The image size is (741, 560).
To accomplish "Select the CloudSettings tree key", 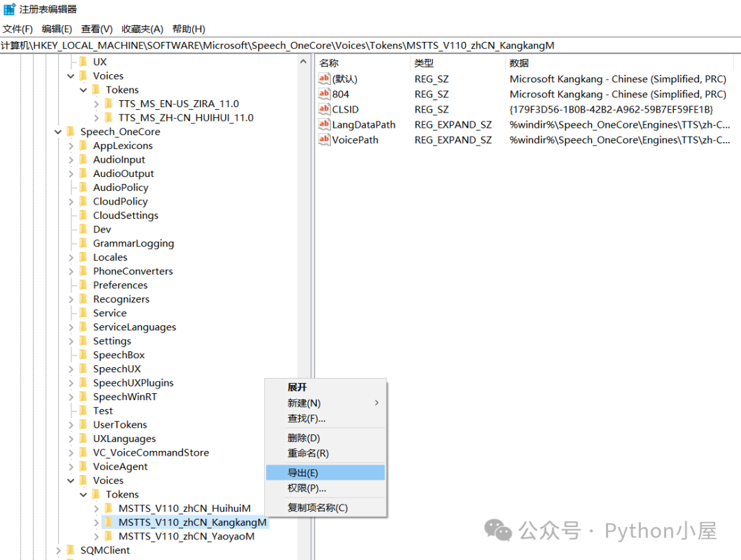I will tap(126, 215).
